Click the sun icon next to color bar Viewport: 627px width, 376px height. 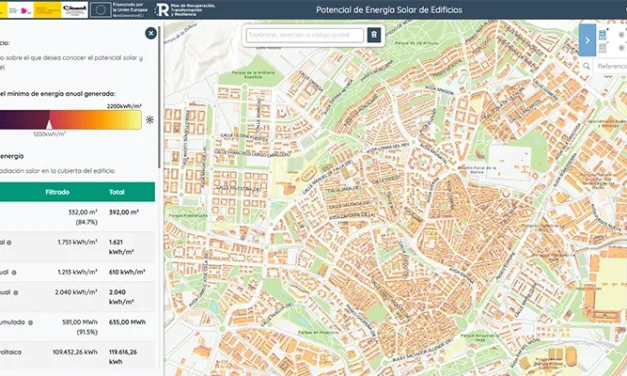[150, 120]
